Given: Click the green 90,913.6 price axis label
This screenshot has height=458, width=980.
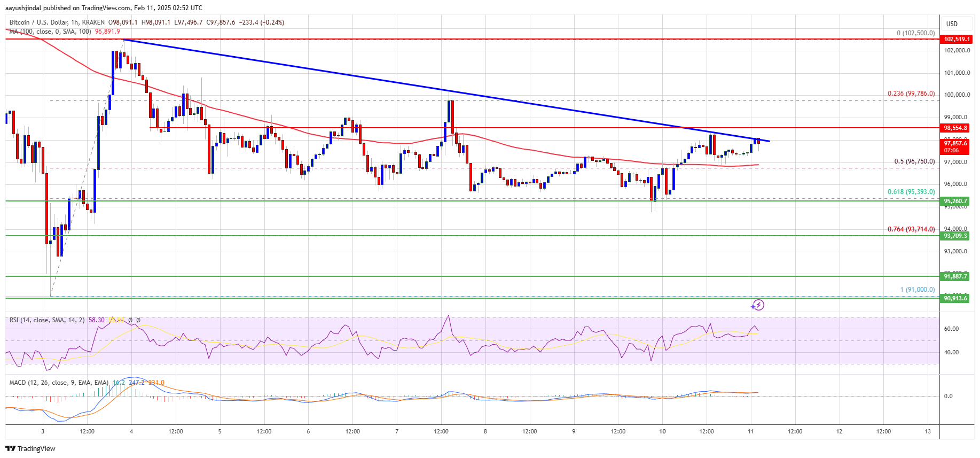Looking at the screenshot, I should pyautogui.click(x=955, y=298).
